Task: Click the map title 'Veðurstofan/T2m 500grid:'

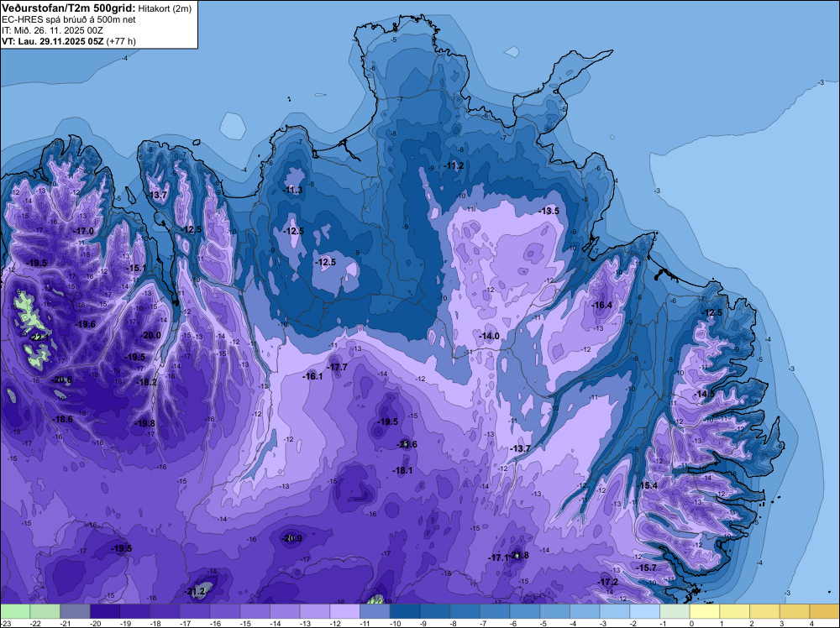Action: (69, 8)
